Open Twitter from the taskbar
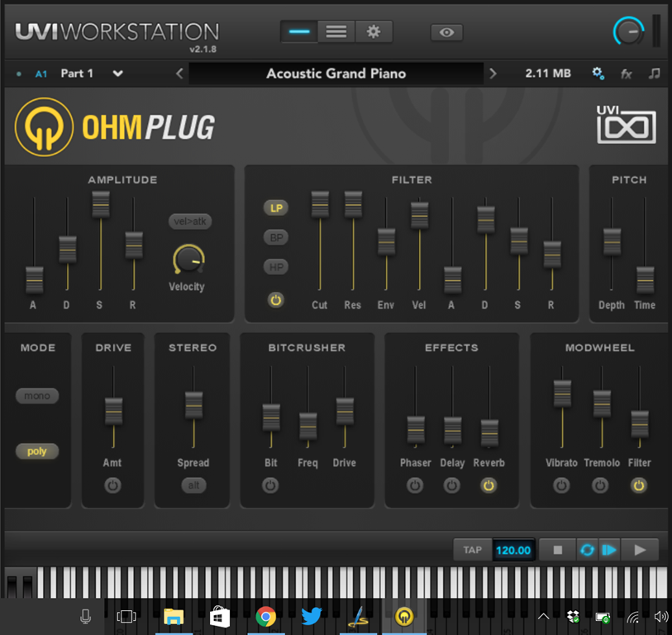672x635 pixels. 312,617
